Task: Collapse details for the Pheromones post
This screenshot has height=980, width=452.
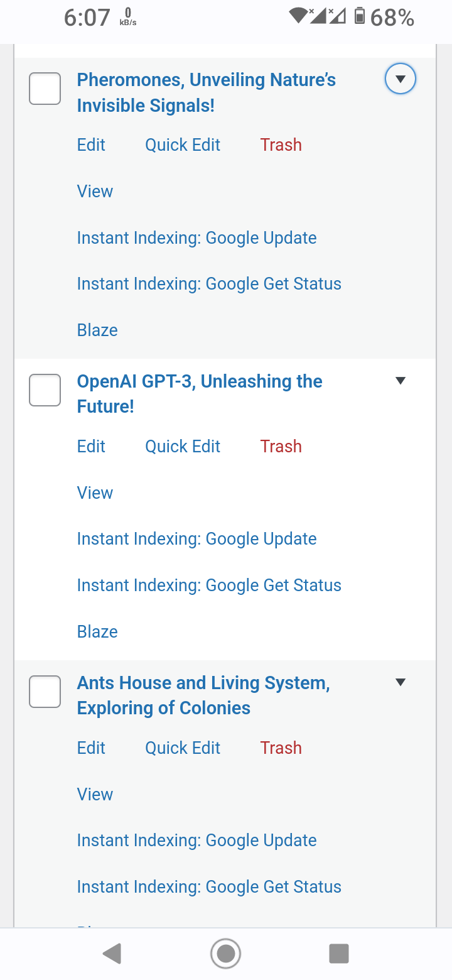Action: click(x=401, y=79)
